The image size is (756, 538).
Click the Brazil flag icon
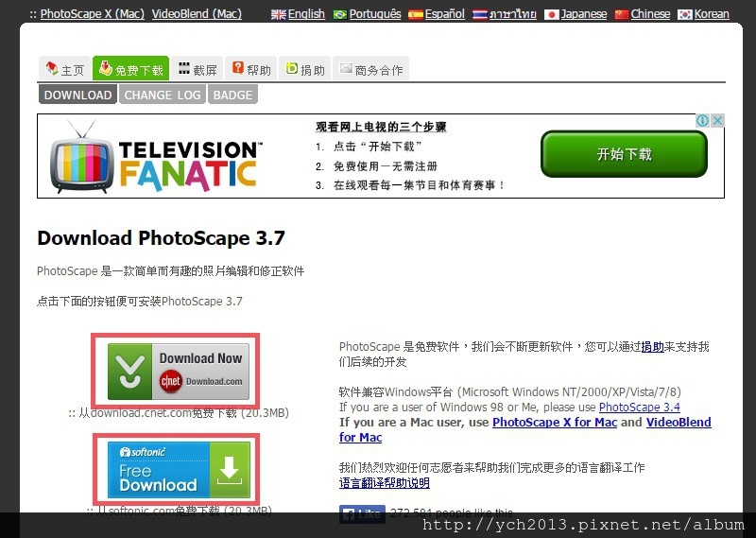point(340,15)
